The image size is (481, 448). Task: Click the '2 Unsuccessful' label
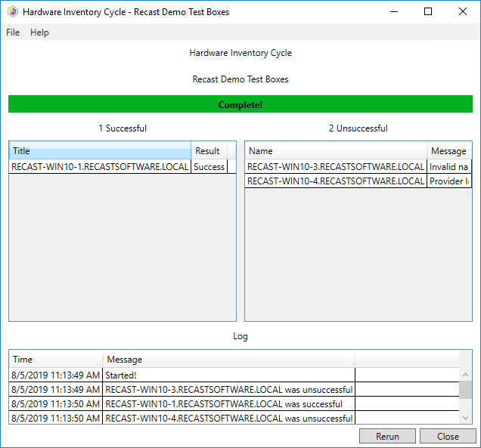coord(358,128)
